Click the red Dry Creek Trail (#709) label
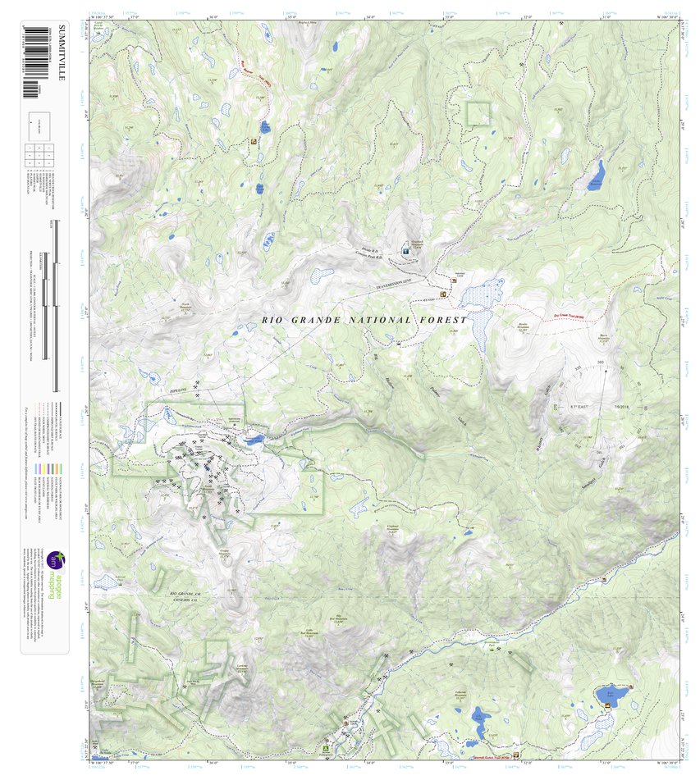Viewport: 700px width, 780px height. pos(568,316)
